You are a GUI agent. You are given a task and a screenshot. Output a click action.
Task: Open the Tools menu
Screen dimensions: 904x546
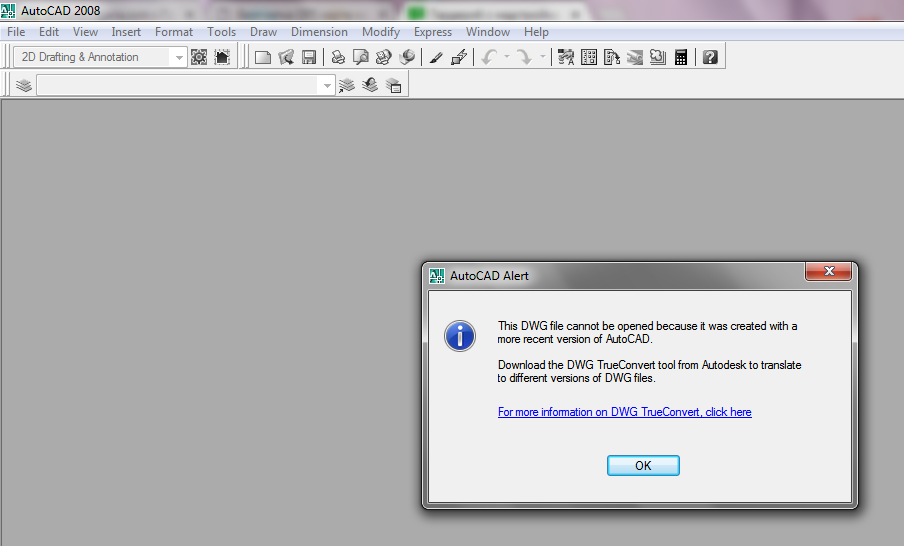(221, 32)
